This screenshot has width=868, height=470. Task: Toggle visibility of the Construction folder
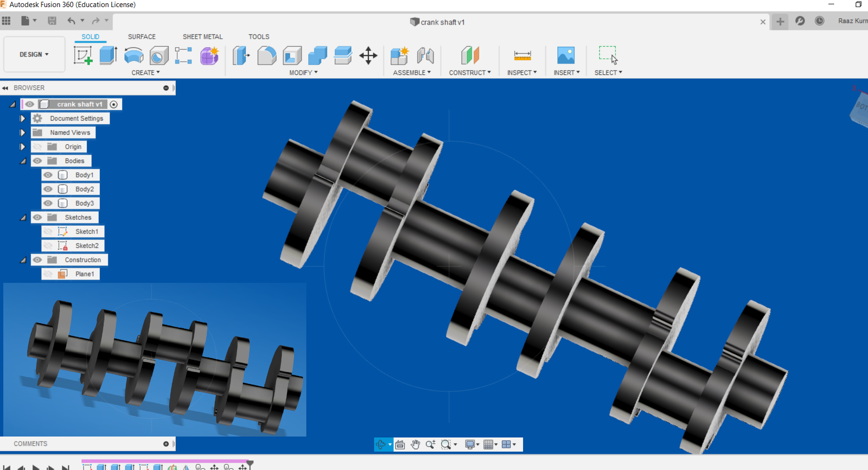(37, 260)
